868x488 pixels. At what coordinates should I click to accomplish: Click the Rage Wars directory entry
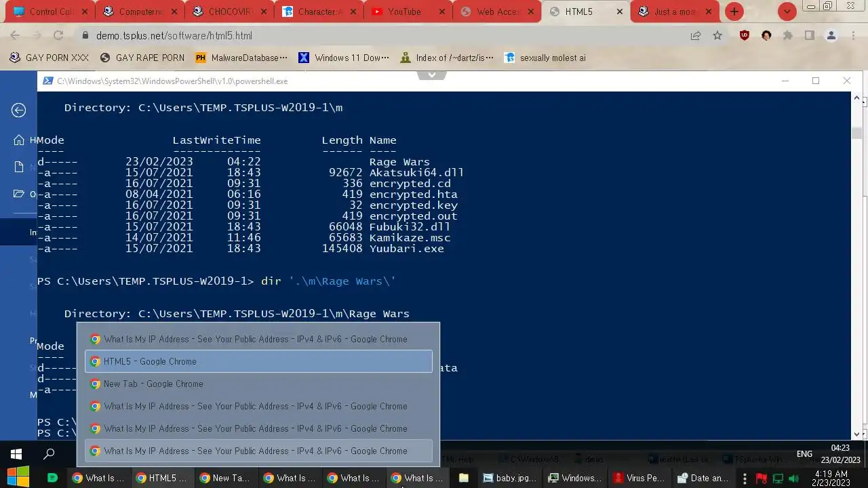399,162
